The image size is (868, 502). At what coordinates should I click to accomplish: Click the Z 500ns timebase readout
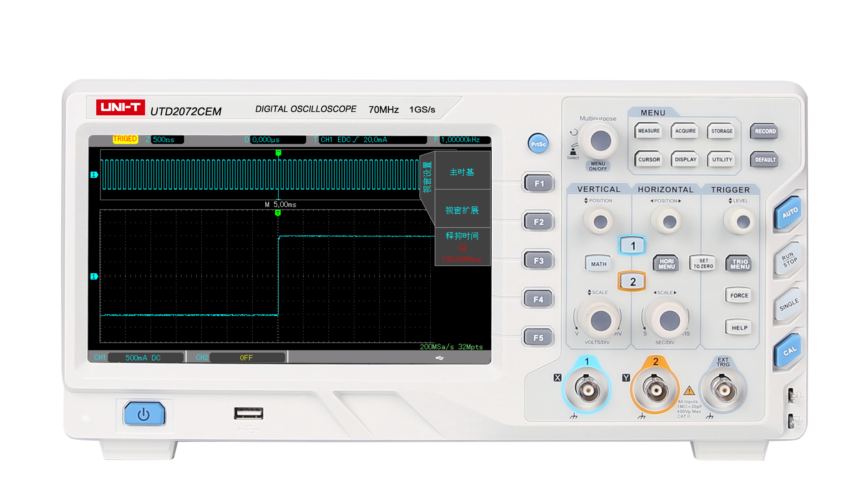(x=165, y=139)
